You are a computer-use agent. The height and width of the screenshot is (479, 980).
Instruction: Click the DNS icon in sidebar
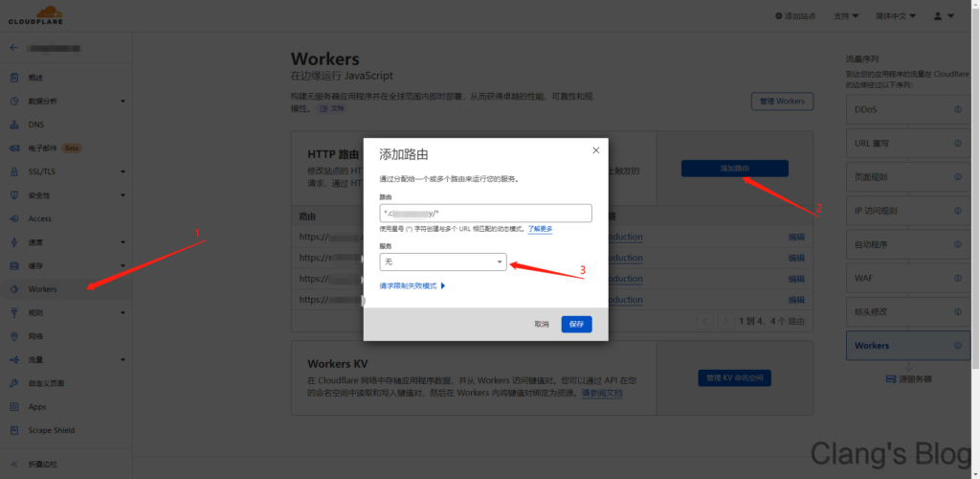coord(14,125)
